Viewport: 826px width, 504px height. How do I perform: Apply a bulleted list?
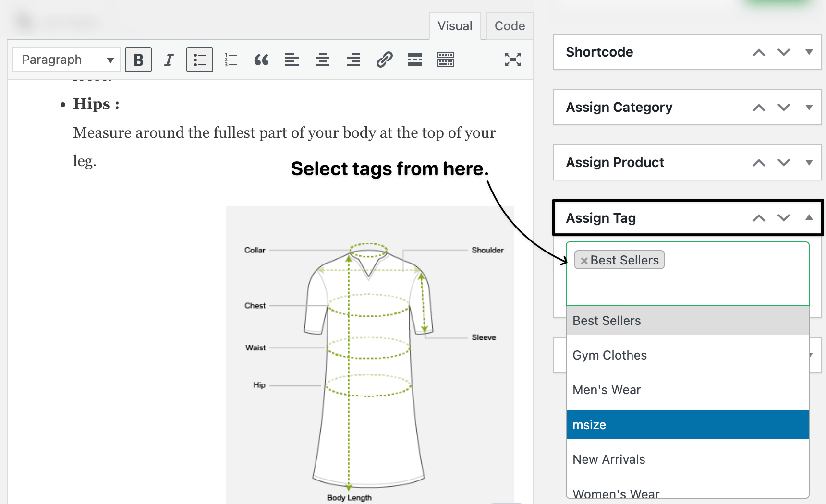point(200,60)
